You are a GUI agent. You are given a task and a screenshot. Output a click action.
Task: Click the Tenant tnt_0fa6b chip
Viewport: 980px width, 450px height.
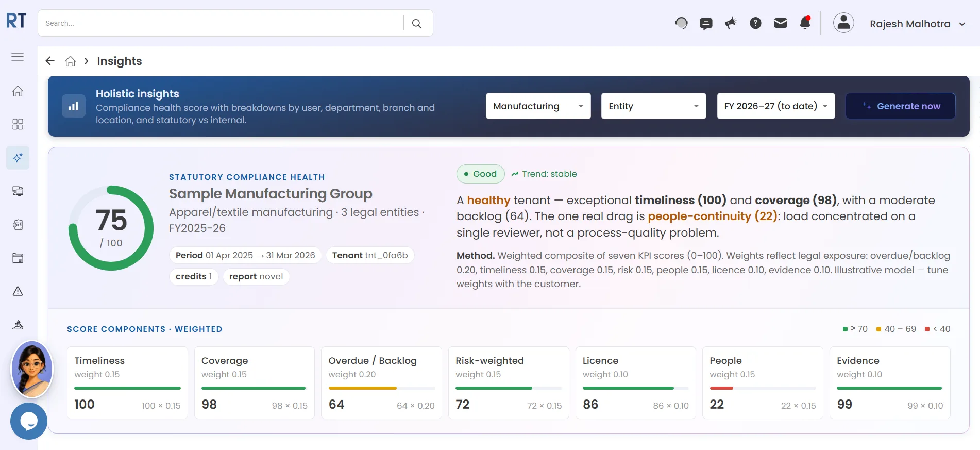point(370,255)
